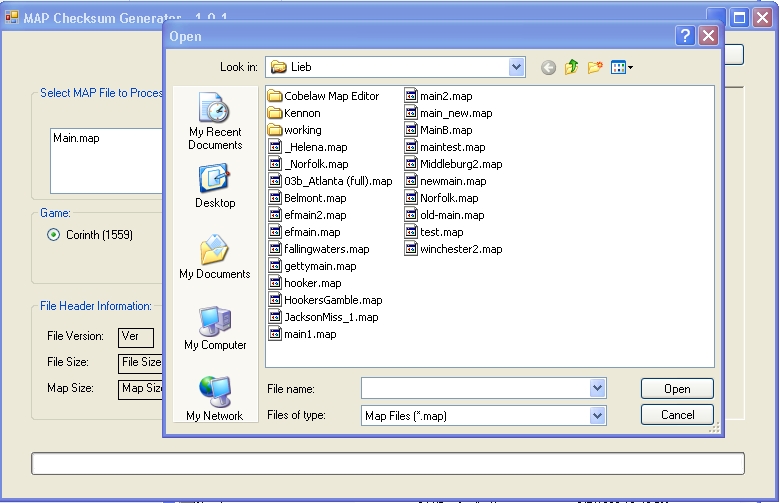Select file main2.map
Viewport: 780px width, 503px height.
[439, 96]
